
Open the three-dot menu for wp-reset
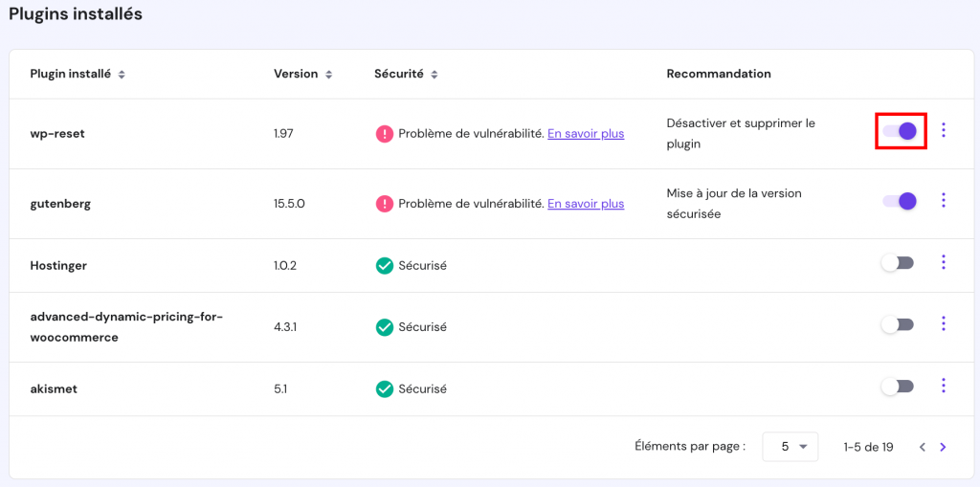tap(944, 130)
